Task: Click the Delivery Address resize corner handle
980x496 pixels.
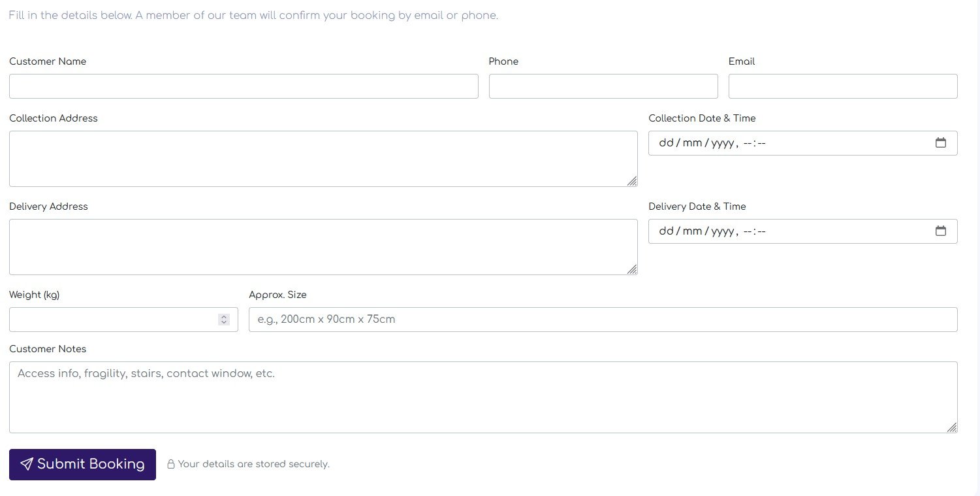Action: tap(632, 269)
